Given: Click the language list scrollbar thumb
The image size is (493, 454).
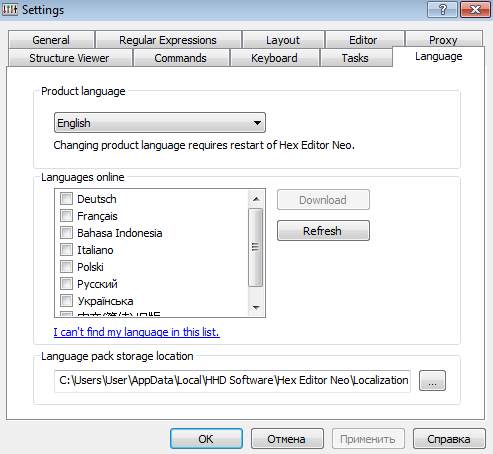Looking at the screenshot, I should 256,247.
